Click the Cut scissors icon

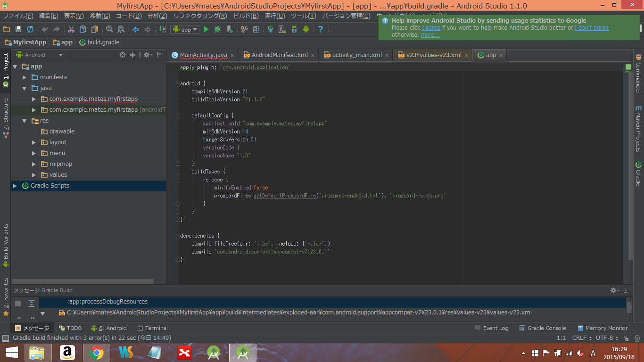(x=71, y=29)
